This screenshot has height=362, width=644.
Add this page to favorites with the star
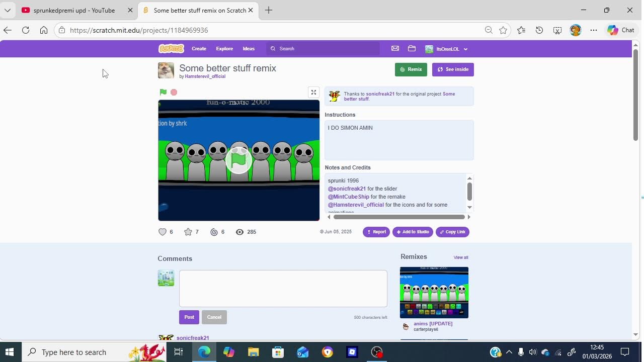[x=503, y=30]
